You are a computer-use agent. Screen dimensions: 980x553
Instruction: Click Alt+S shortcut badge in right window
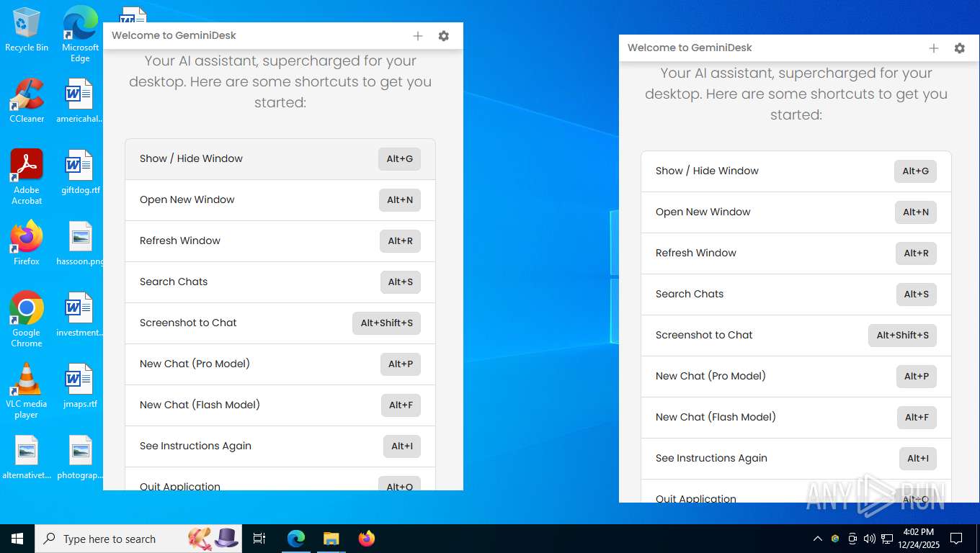point(916,295)
